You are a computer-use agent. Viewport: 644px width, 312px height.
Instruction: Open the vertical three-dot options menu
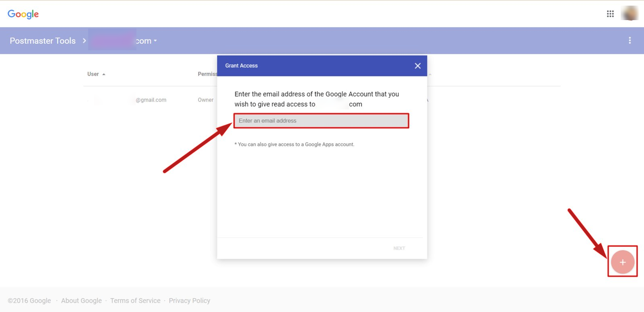pyautogui.click(x=630, y=41)
